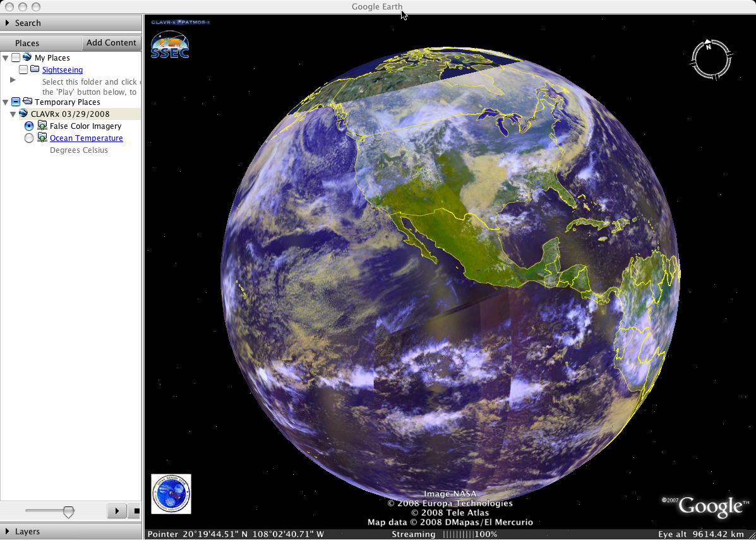Click the NOAA NESDIS STAR logo
The height and width of the screenshot is (540, 756).
[x=171, y=494]
